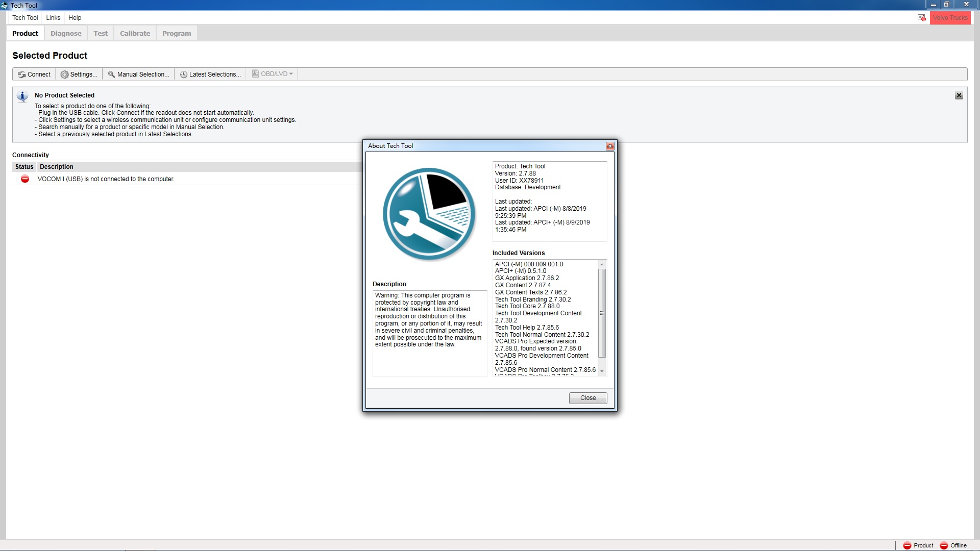
Task: Click Manual Selection magnifier icon
Action: (x=111, y=74)
